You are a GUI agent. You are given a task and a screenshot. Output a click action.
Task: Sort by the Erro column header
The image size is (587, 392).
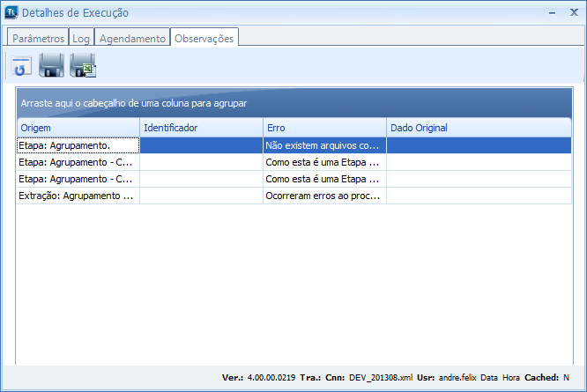pos(324,128)
